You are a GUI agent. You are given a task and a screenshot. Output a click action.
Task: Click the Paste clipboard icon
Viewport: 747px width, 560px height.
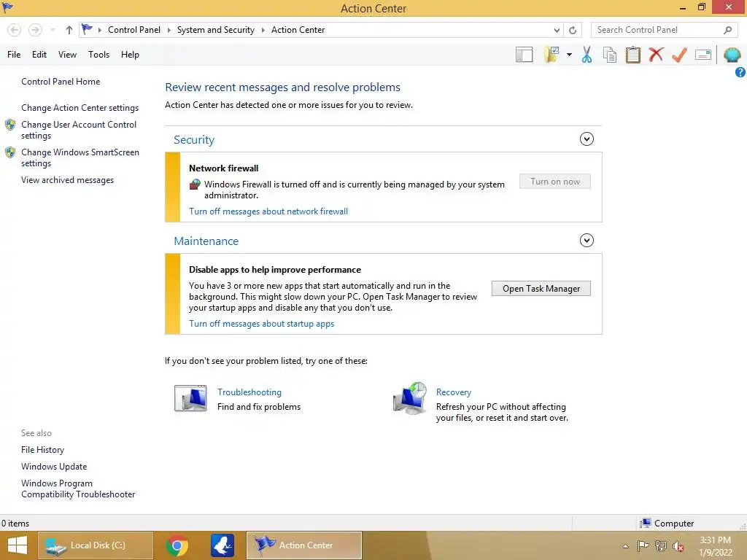[x=632, y=55]
